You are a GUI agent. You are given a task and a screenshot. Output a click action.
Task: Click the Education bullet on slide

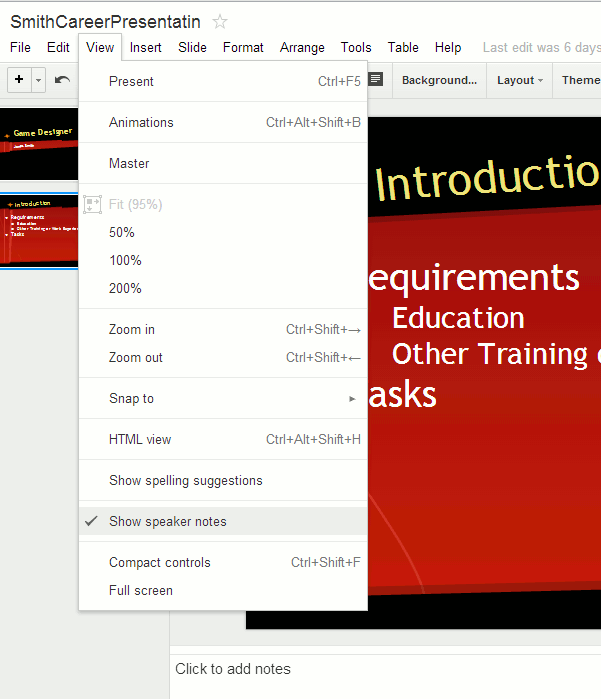point(458,318)
